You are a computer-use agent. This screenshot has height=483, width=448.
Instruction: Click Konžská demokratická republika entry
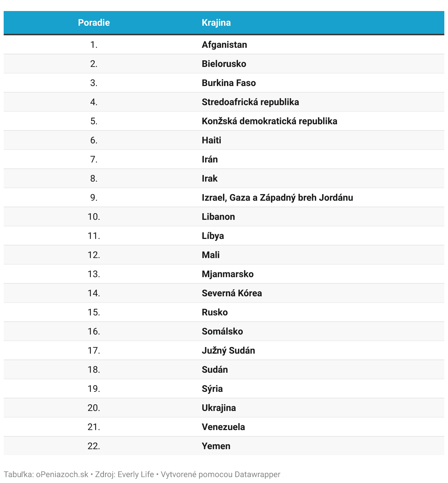coord(270,121)
